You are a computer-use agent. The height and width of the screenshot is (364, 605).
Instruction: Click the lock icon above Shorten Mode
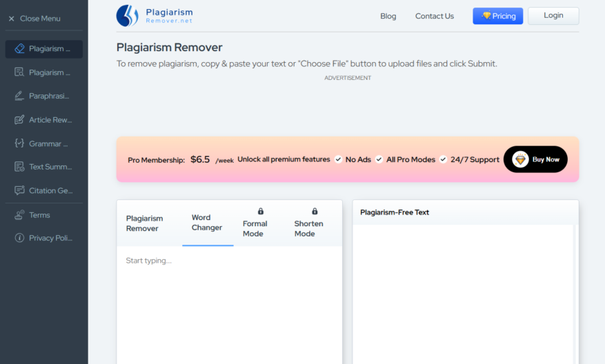point(315,212)
